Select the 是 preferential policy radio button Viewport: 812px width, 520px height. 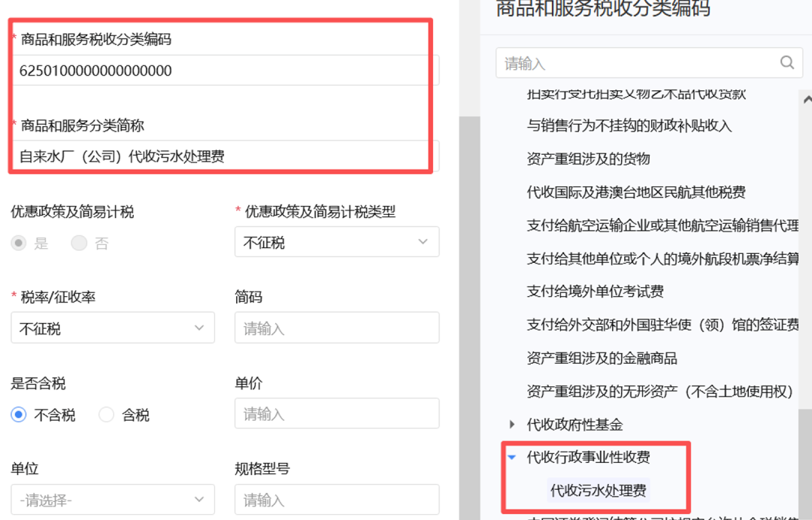[x=19, y=243]
